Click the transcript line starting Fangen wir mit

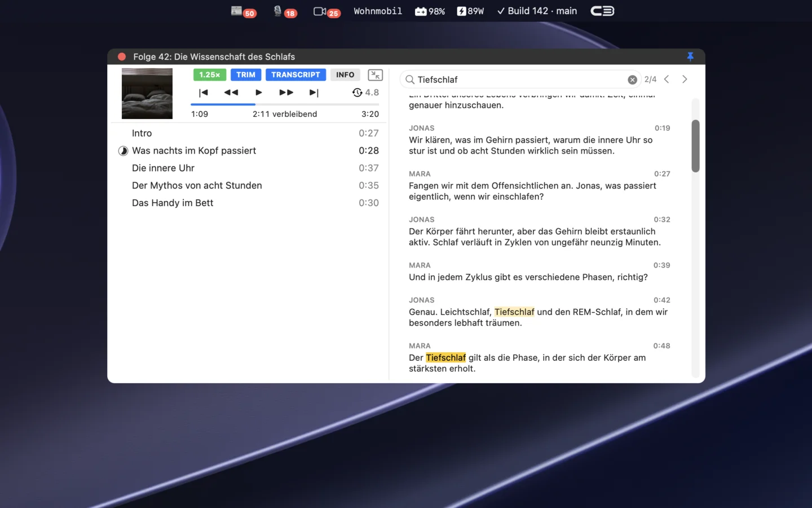(532, 191)
